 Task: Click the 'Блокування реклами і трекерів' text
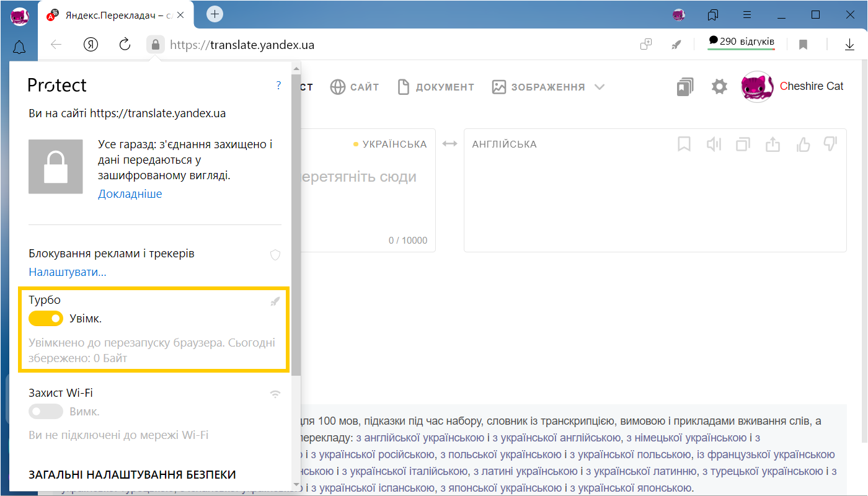[112, 254]
